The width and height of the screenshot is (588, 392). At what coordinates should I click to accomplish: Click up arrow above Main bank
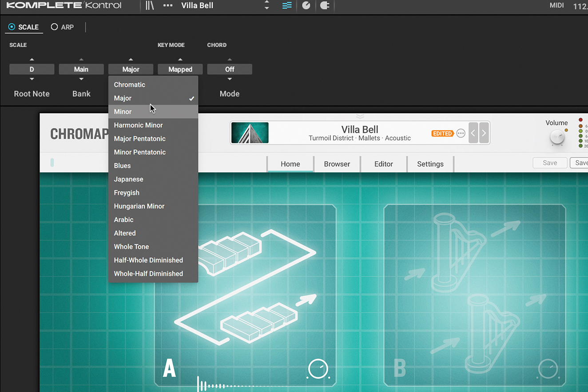coord(81,59)
